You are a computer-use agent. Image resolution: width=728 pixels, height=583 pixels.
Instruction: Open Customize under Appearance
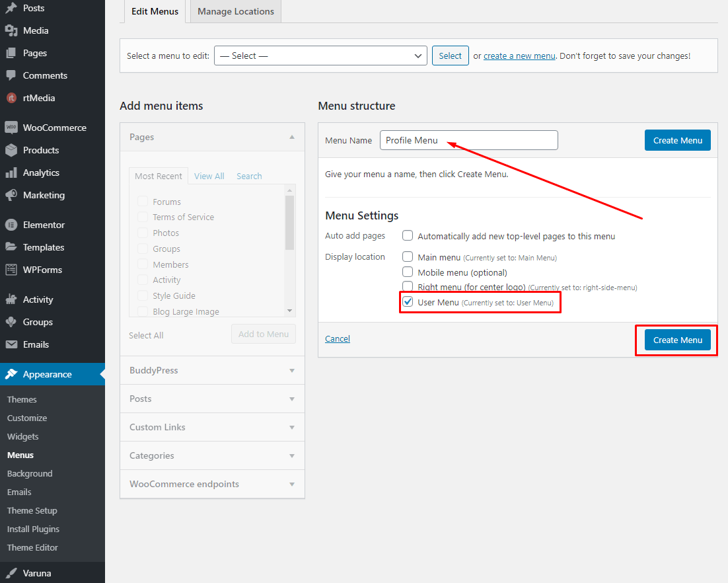[x=27, y=418]
